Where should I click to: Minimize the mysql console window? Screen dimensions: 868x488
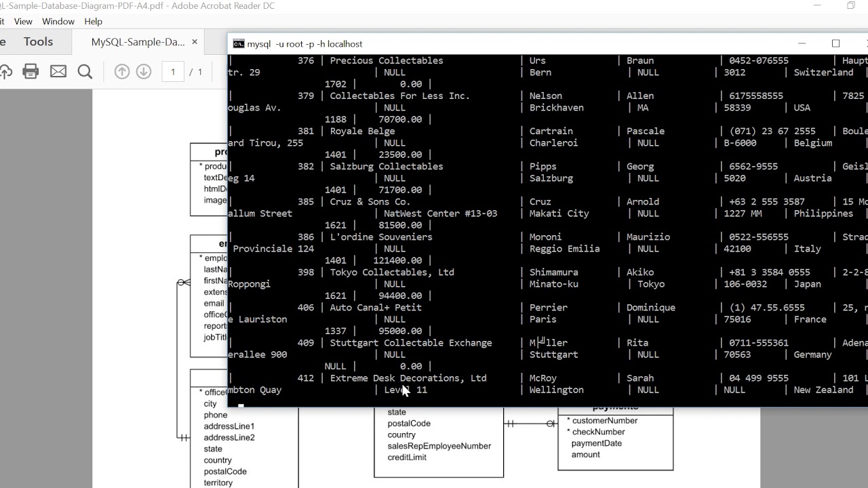pyautogui.click(x=802, y=43)
